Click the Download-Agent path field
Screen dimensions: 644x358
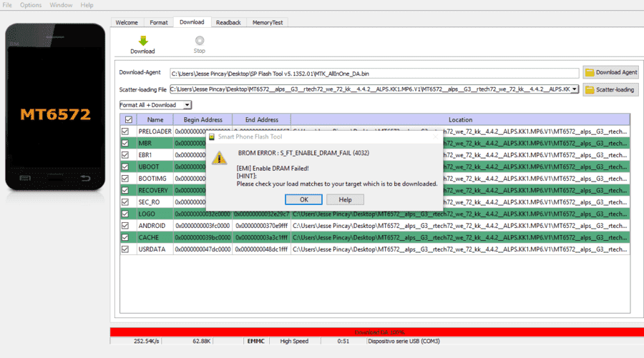374,74
